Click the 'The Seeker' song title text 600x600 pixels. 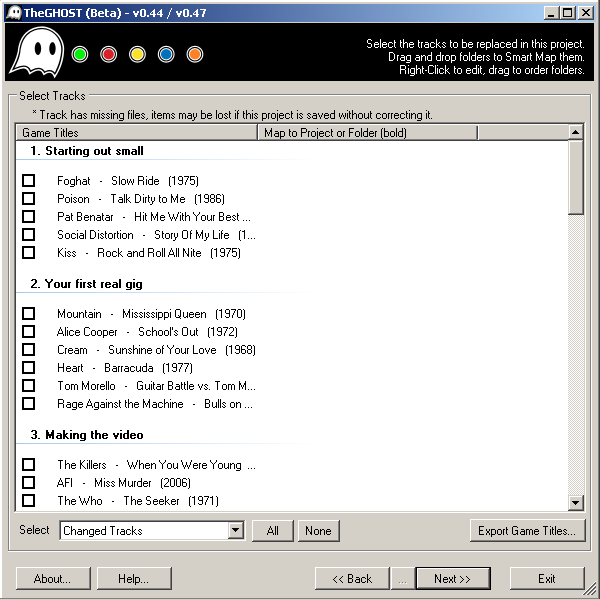151,501
